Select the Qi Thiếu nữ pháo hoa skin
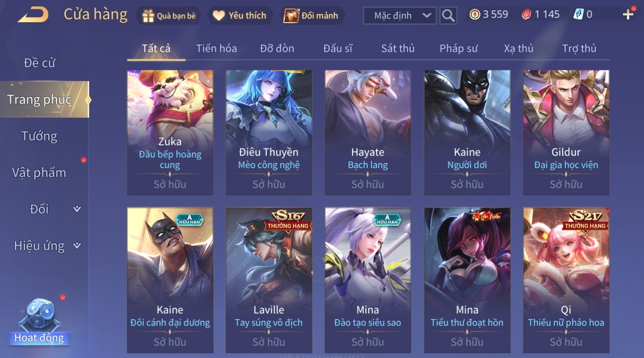Screen dimensions: 644x358 [x=566, y=280]
